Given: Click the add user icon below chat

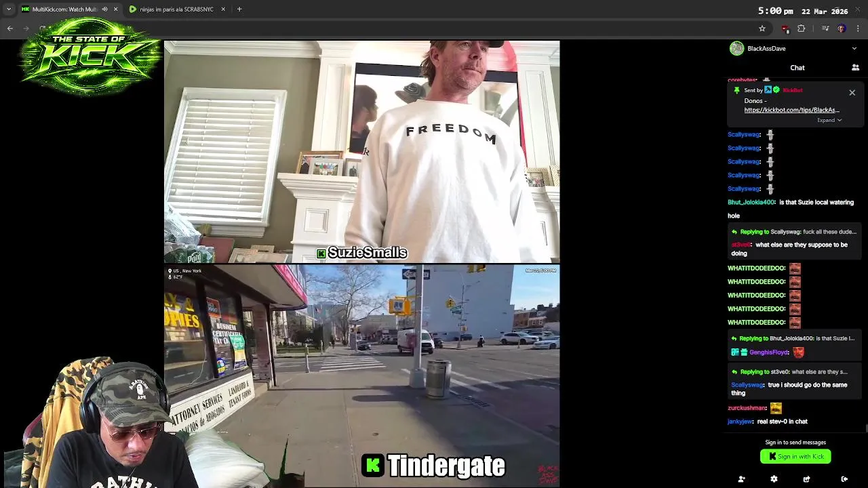Looking at the screenshot, I should 741,479.
